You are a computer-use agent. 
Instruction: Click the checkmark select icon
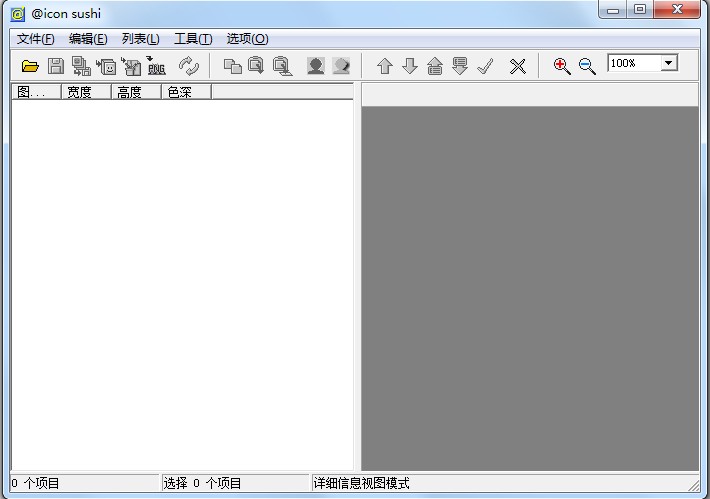coord(485,66)
